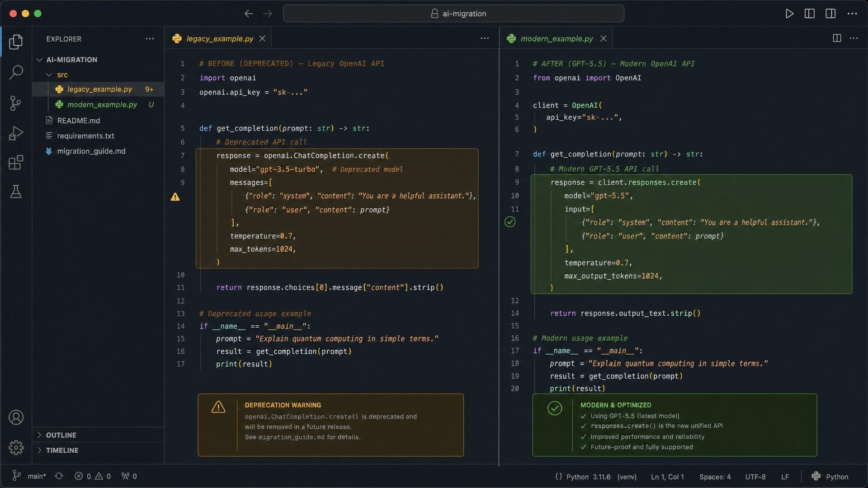The width and height of the screenshot is (868, 488).
Task: Select Python 3.11.6 (venv) interpreter
Action: coord(601,477)
